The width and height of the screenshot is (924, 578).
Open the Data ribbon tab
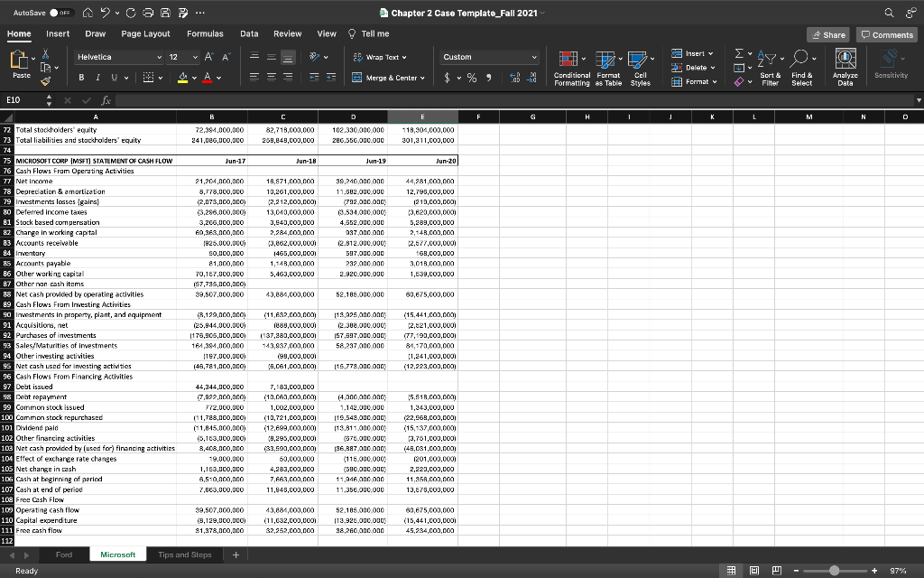click(249, 34)
